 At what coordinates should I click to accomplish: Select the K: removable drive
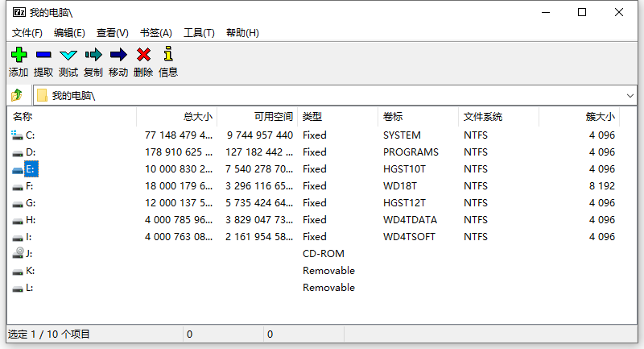[x=30, y=271]
